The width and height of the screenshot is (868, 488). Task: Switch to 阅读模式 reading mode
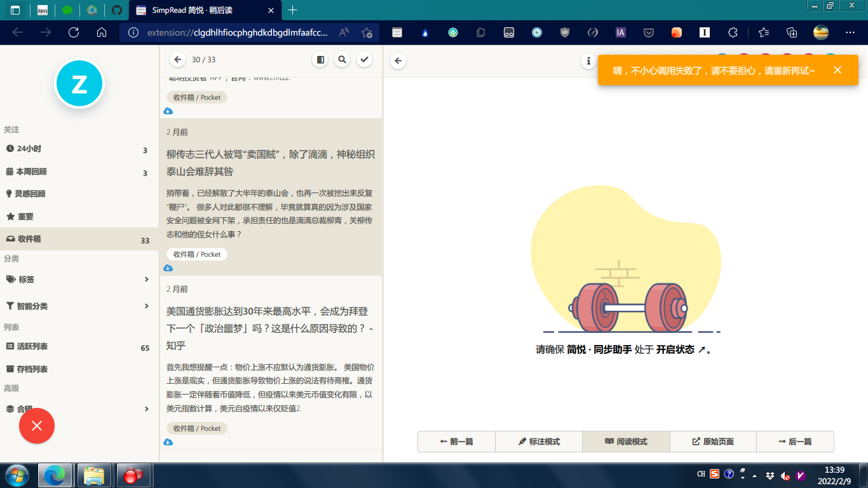(x=626, y=442)
